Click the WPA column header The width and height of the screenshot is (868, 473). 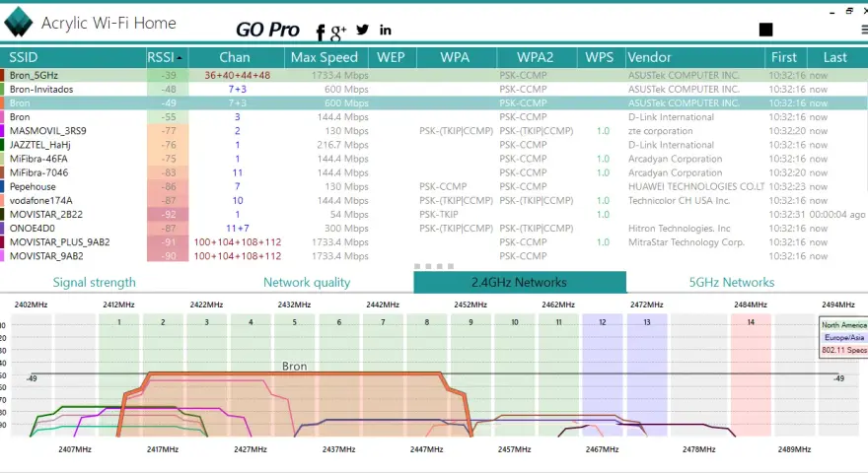(x=455, y=57)
